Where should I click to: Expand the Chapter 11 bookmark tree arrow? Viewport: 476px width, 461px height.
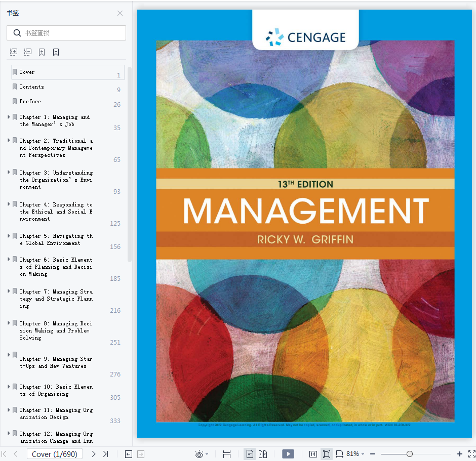click(9, 410)
